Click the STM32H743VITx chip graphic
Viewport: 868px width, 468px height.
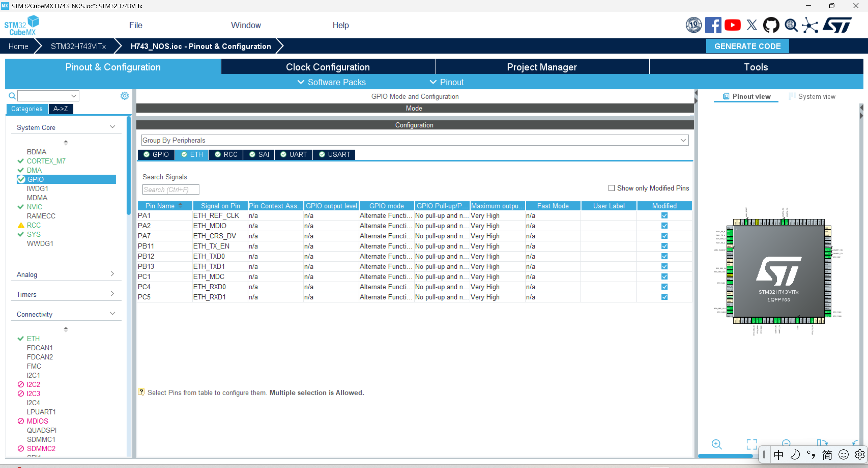(x=778, y=271)
